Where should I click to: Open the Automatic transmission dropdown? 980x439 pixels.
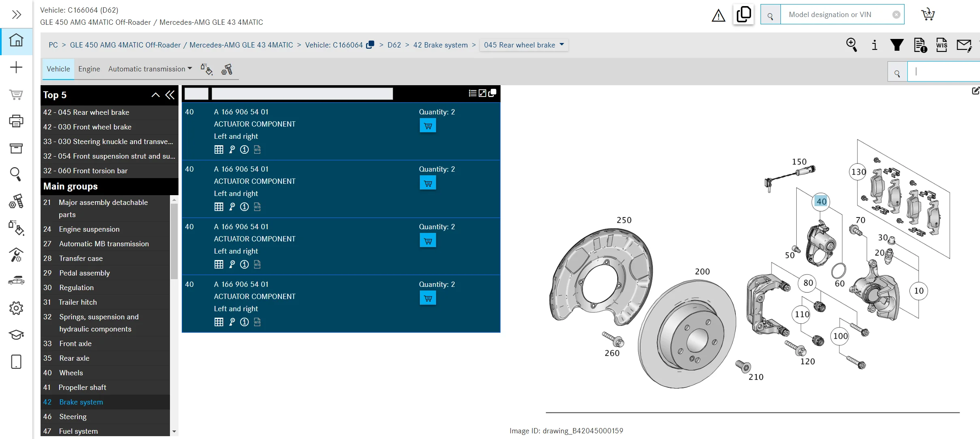click(150, 69)
